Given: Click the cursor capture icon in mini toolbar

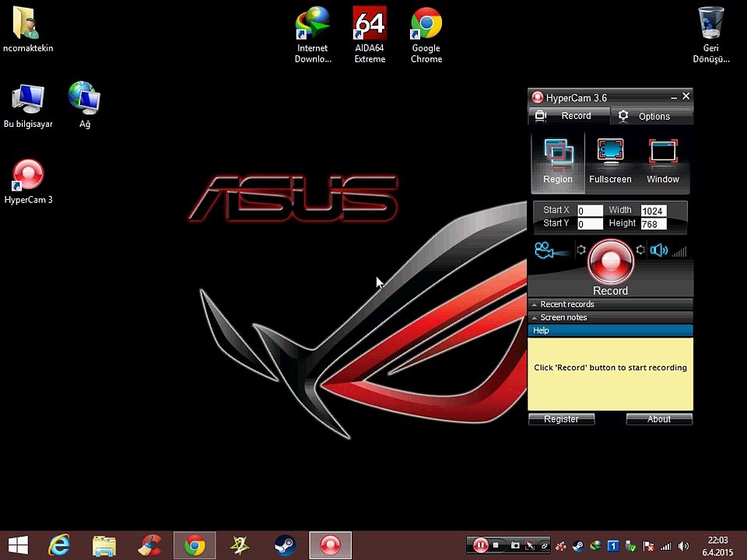Looking at the screenshot, I should (x=530, y=545).
